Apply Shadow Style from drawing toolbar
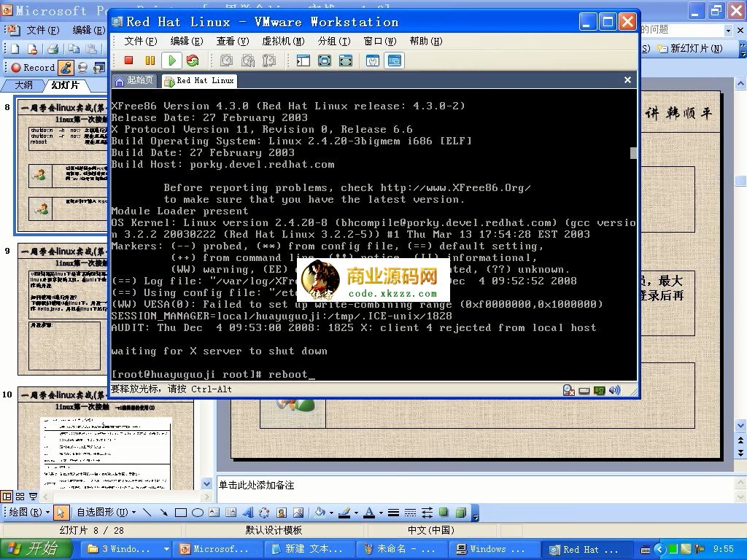 [444, 513]
